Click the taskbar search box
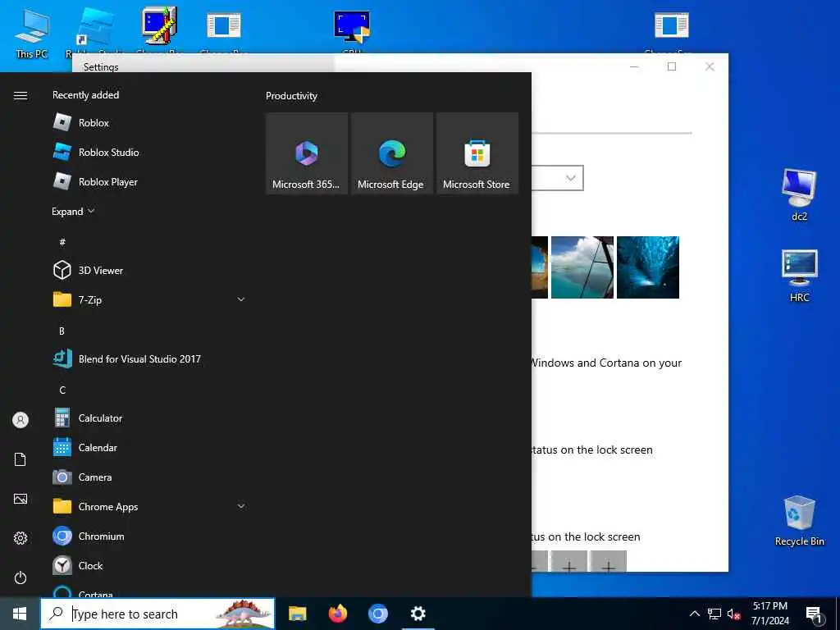 pyautogui.click(x=157, y=614)
